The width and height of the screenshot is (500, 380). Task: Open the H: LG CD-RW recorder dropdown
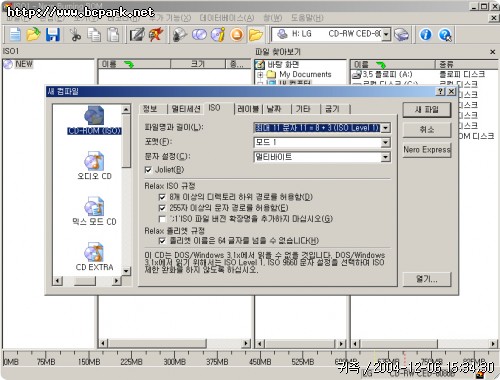[386, 34]
